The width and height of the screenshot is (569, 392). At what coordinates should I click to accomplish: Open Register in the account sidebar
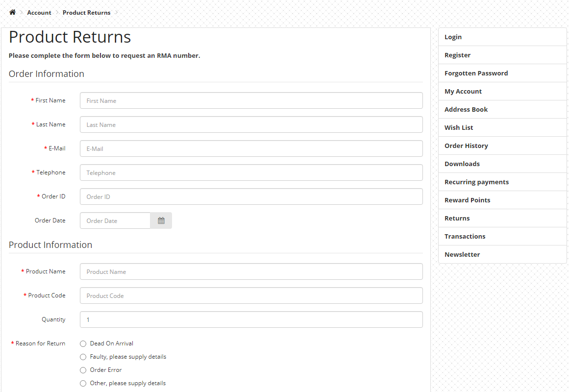pyautogui.click(x=457, y=55)
